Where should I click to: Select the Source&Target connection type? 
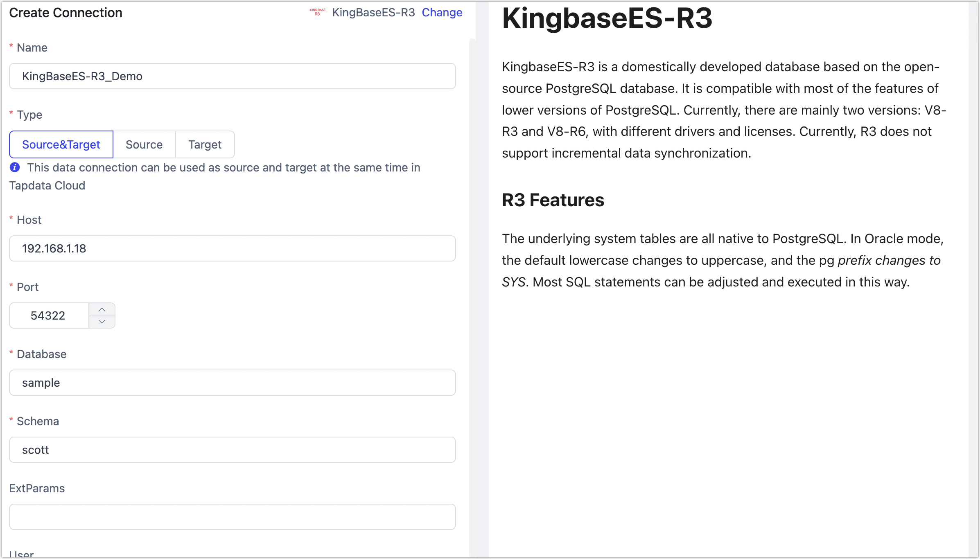pos(61,144)
